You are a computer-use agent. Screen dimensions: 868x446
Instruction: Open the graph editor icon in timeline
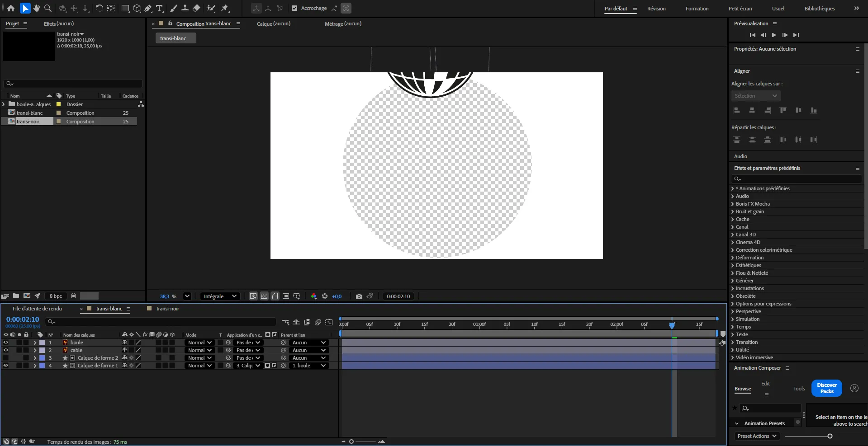tap(329, 322)
